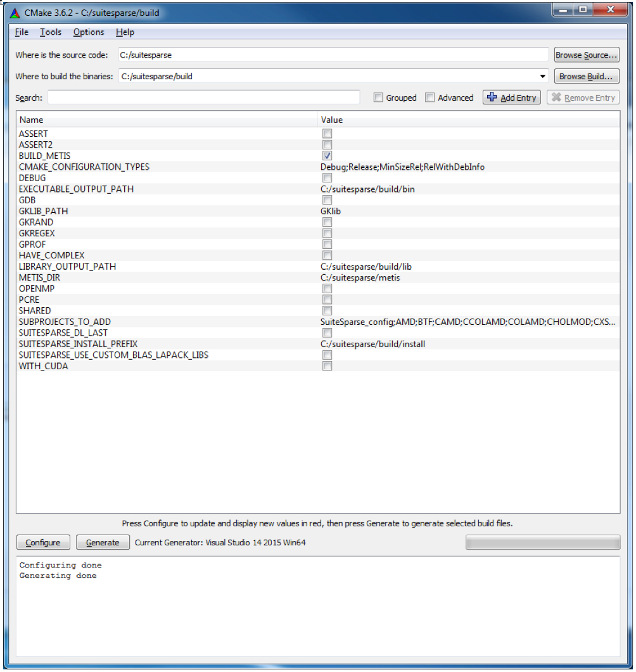The height and width of the screenshot is (672, 636).
Task: Select the LIBRARY_OUTPUT_PATH entry
Action: point(68,267)
